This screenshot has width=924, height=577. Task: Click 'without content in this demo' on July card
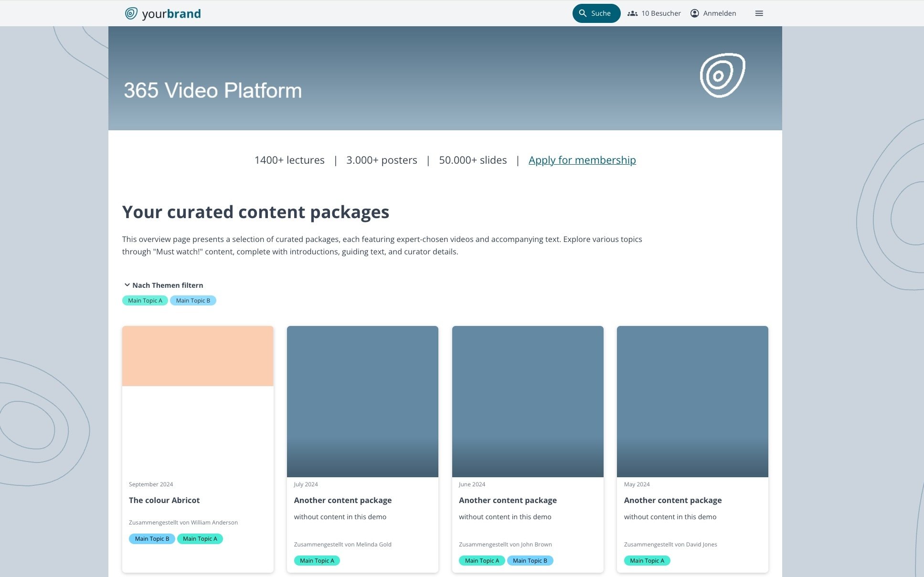[x=340, y=517]
